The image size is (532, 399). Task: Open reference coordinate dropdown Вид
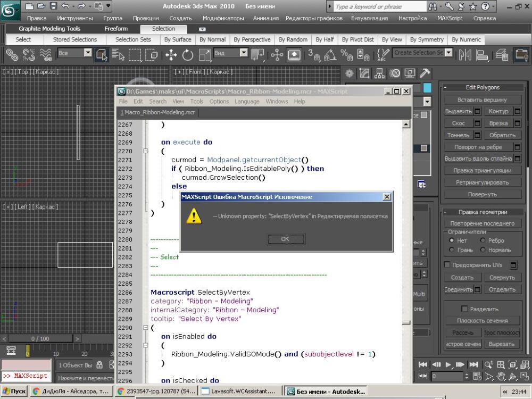click(244, 53)
